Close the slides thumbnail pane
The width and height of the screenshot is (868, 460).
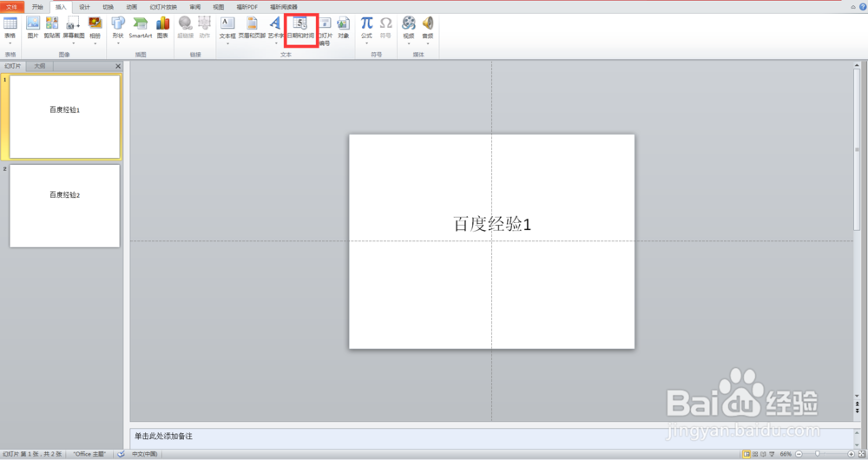(118, 66)
